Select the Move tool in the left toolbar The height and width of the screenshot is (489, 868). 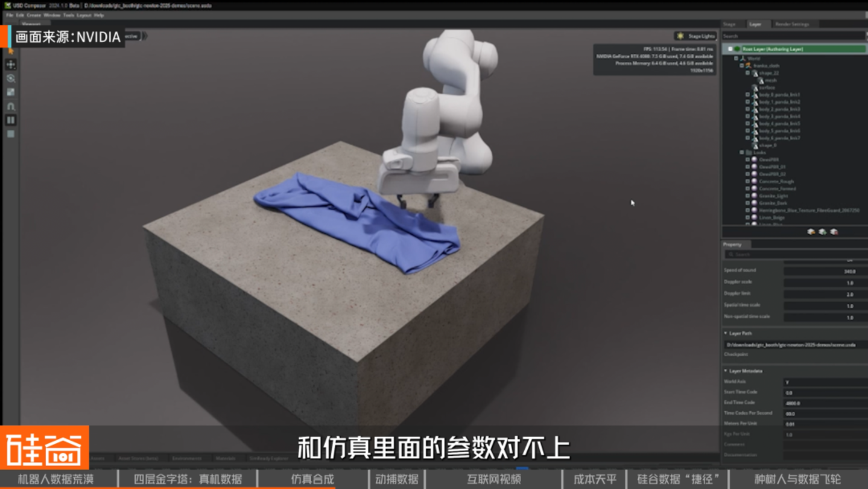[11, 65]
